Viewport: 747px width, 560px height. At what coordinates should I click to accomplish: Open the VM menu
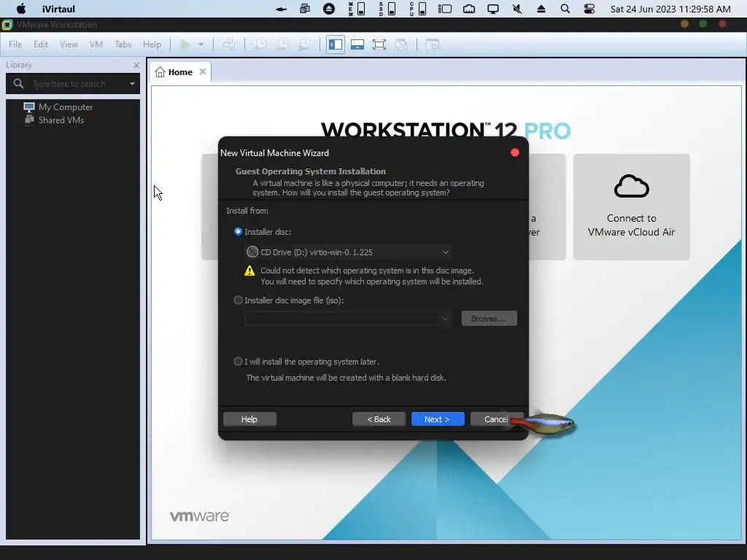tap(96, 44)
